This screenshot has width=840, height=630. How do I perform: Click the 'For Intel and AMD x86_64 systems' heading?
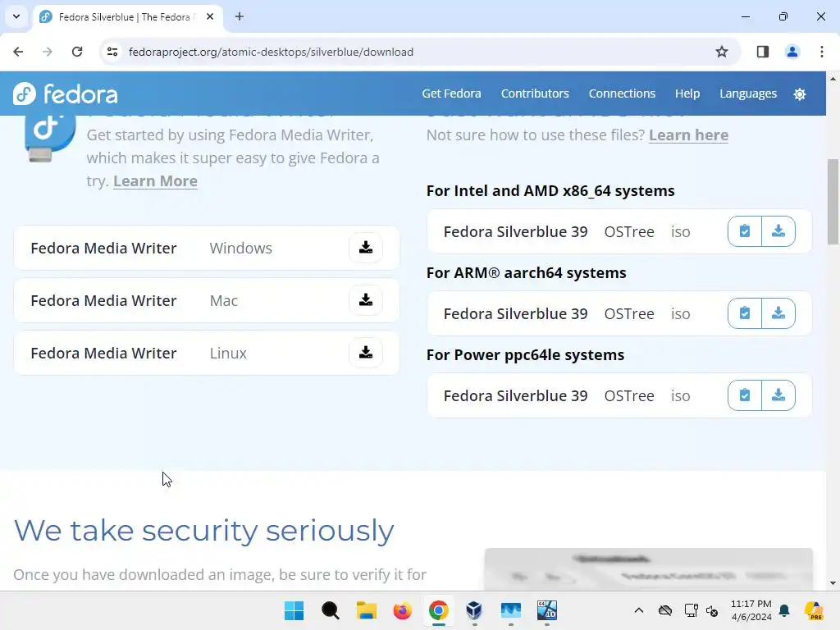[550, 190]
